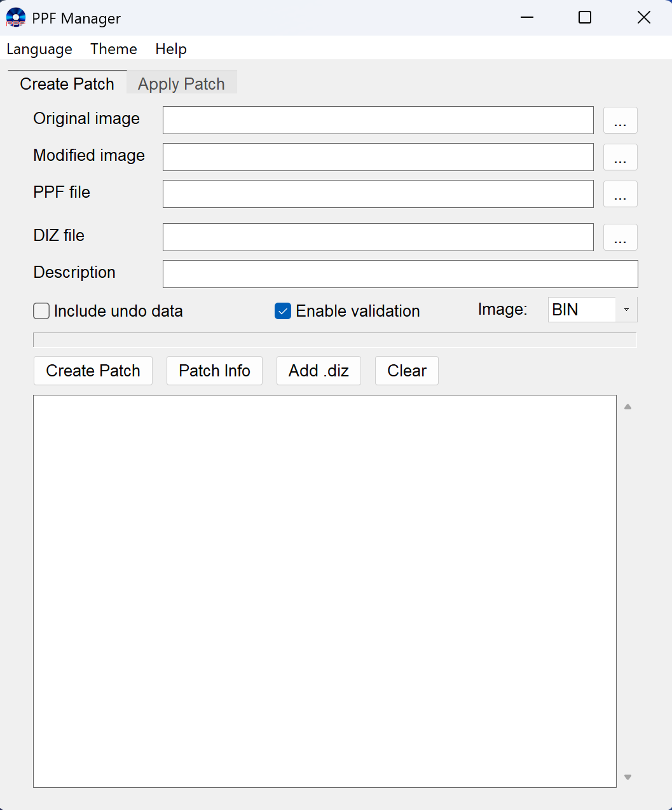Viewport: 672px width, 810px height.
Task: Click the log scrollbar down arrow
Action: (627, 777)
